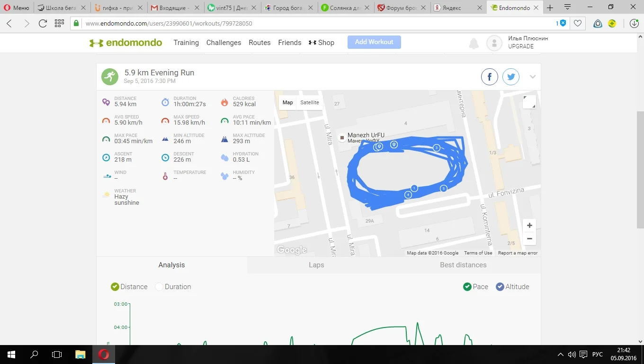Image resolution: width=644 pixels, height=364 pixels.
Task: Share the workout on Twitter
Action: 511,77
